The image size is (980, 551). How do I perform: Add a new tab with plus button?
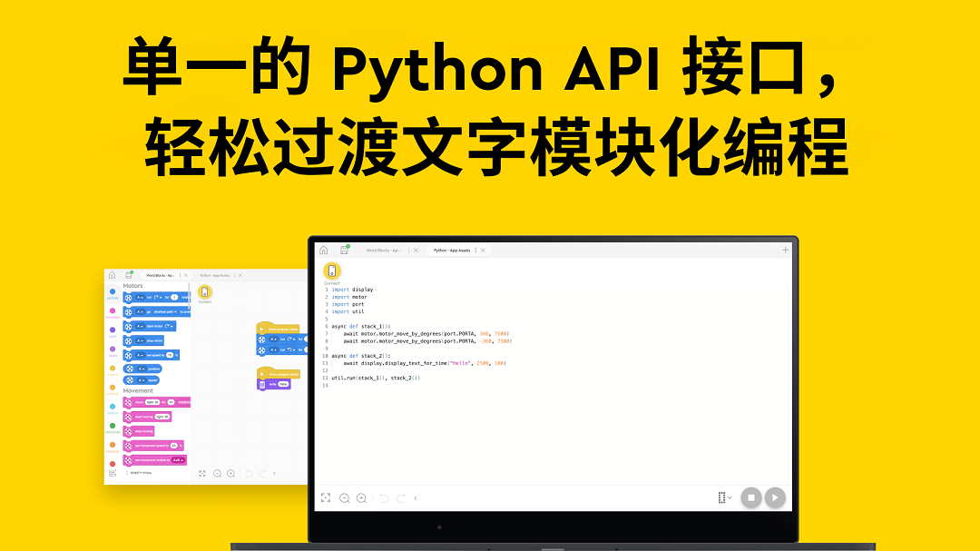786,250
